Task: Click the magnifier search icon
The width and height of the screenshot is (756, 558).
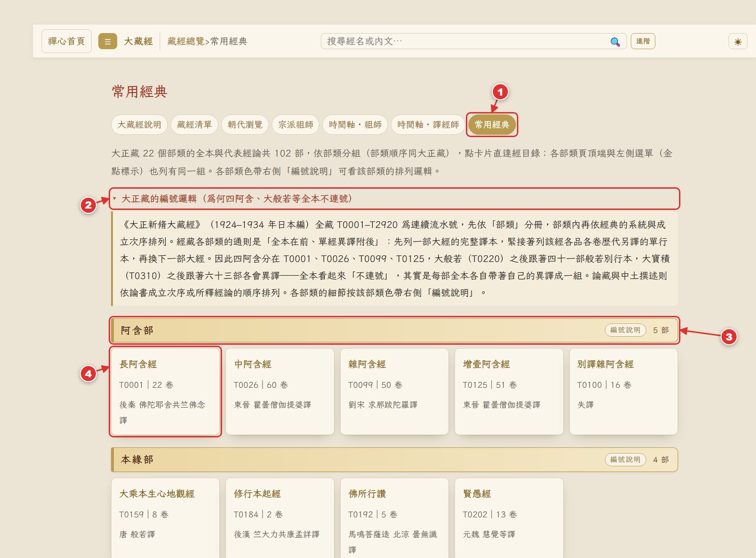Action: click(x=615, y=42)
